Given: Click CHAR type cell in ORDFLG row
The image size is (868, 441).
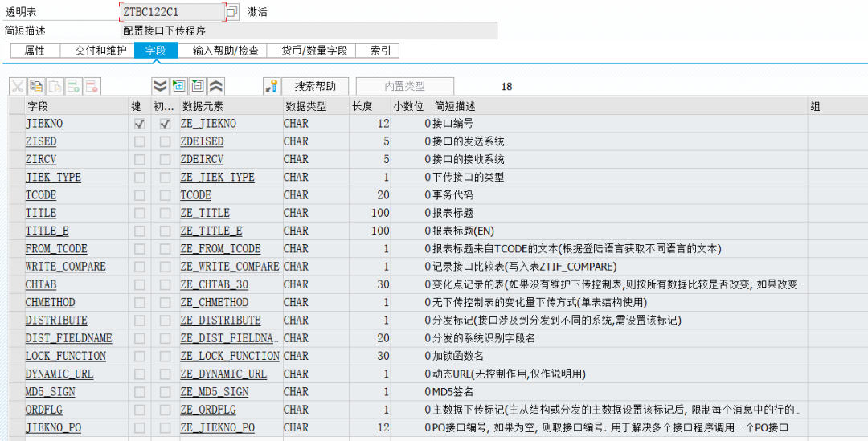Looking at the screenshot, I should [x=316, y=410].
